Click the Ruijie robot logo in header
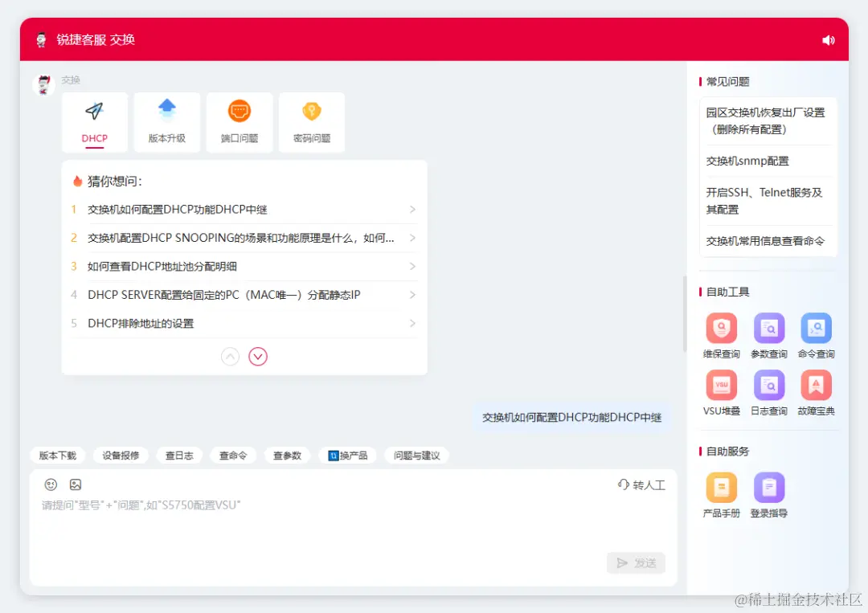Image resolution: width=868 pixels, height=613 pixels. coord(42,40)
